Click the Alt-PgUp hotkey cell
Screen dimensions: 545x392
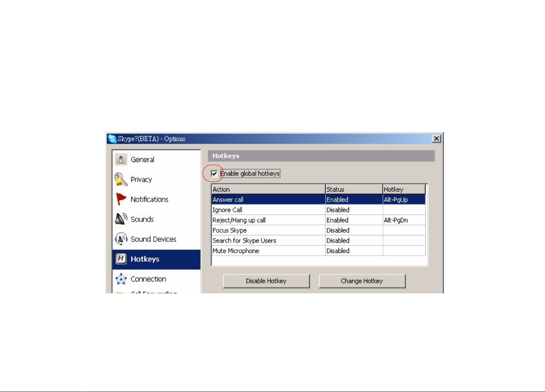(404, 200)
